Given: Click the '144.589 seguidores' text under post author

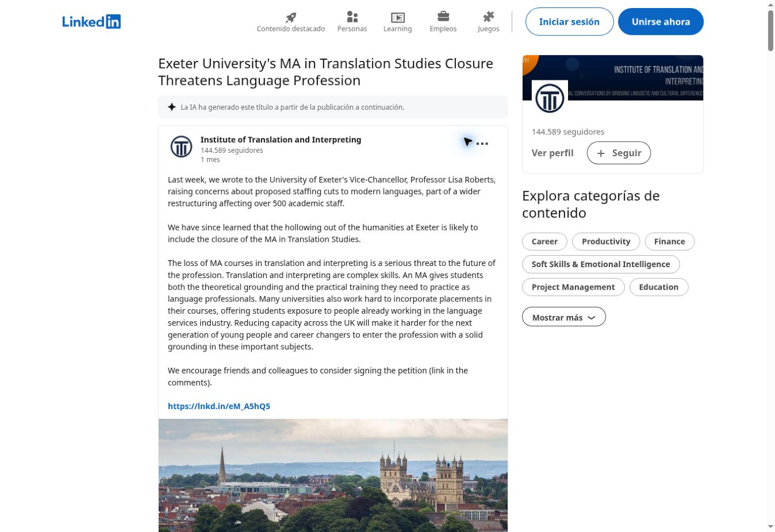Looking at the screenshot, I should (x=232, y=151).
